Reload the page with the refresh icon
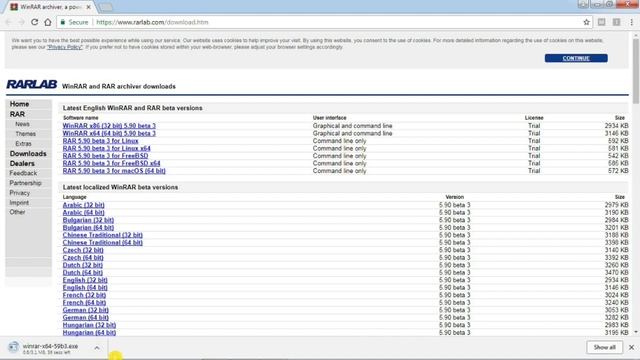The width and height of the screenshot is (640, 360). (34, 22)
